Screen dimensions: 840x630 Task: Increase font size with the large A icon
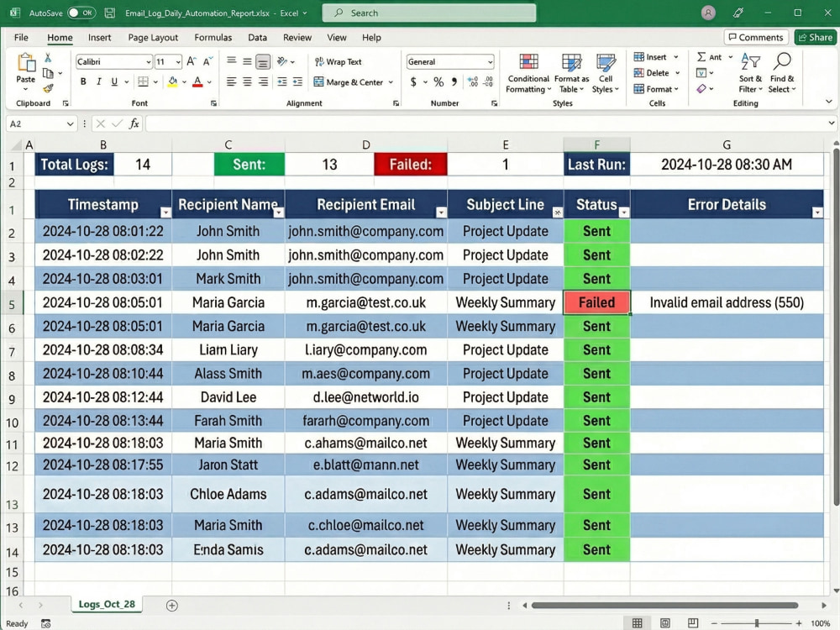click(192, 61)
